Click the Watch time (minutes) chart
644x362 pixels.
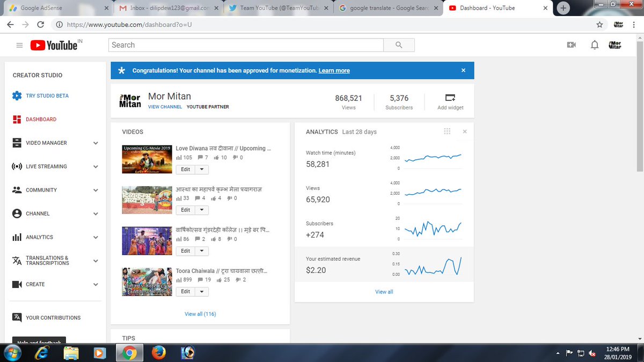coord(433,158)
